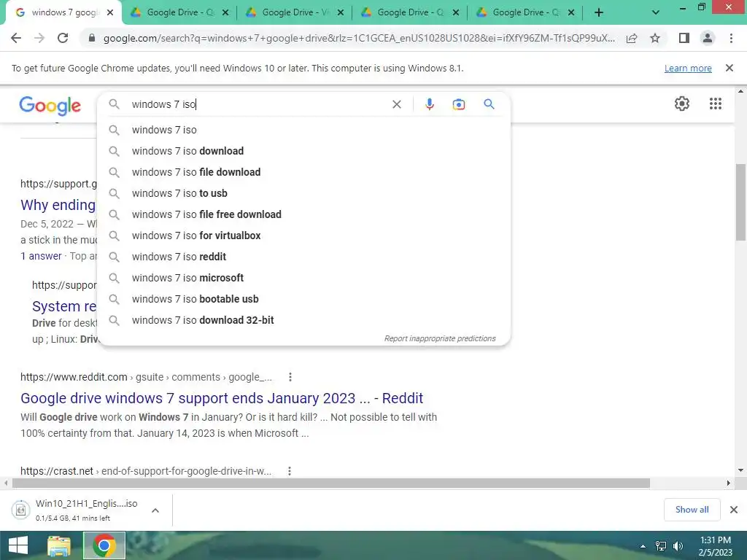Share this page icon in address bar
Image resolution: width=747 pixels, height=560 pixels.
click(632, 38)
